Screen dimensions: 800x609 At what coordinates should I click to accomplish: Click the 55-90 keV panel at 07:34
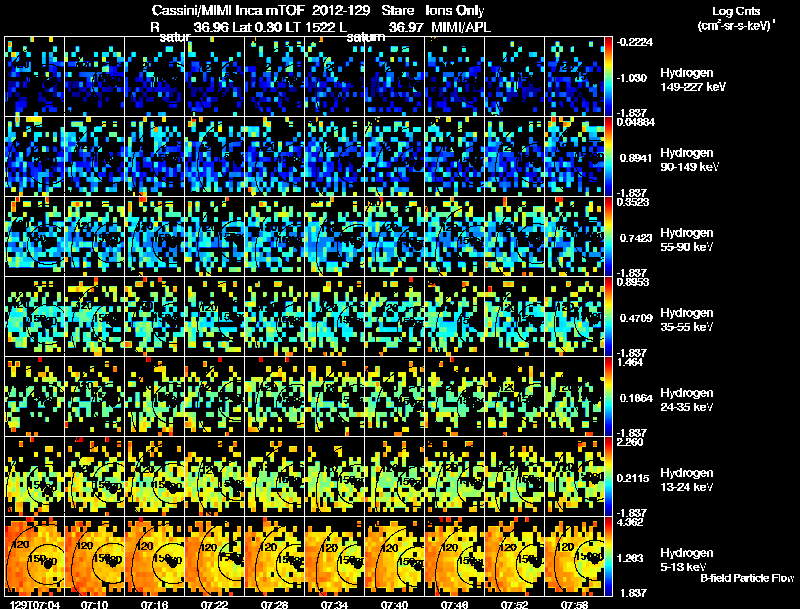click(335, 236)
